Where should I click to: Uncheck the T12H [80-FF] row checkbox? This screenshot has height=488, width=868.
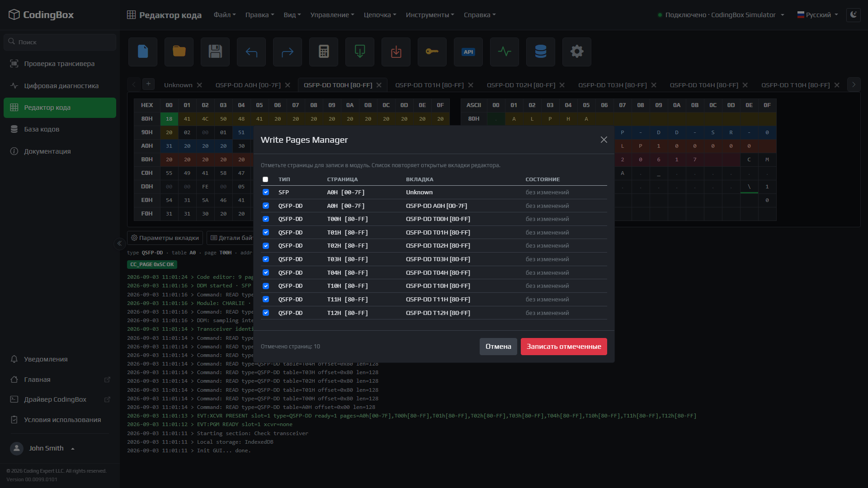266,313
